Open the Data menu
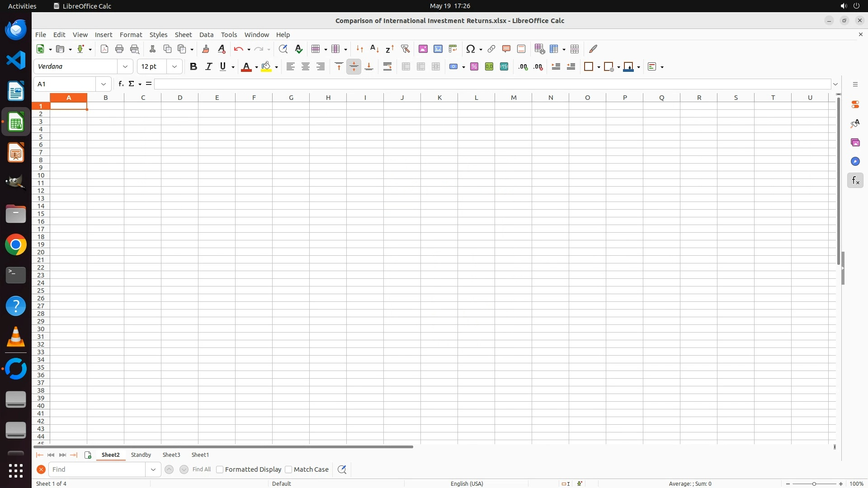This screenshot has width=868, height=488. pos(206,35)
